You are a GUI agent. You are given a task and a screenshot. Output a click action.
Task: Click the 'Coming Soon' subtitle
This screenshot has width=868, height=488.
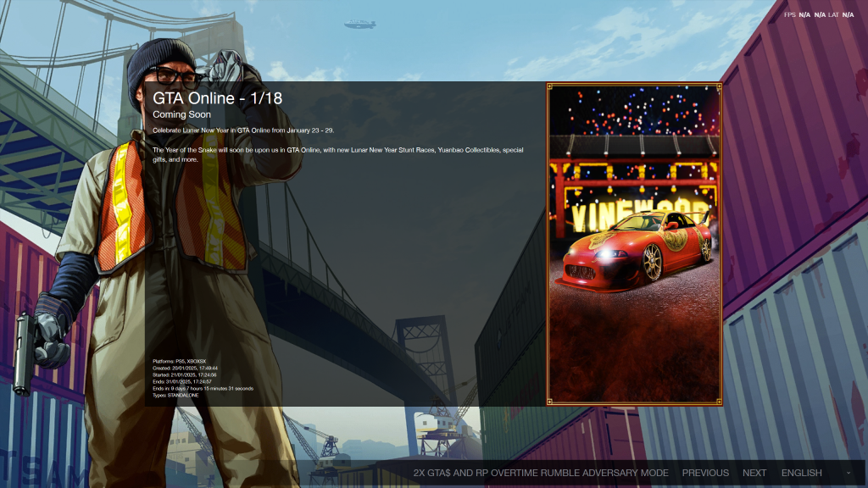(181, 114)
